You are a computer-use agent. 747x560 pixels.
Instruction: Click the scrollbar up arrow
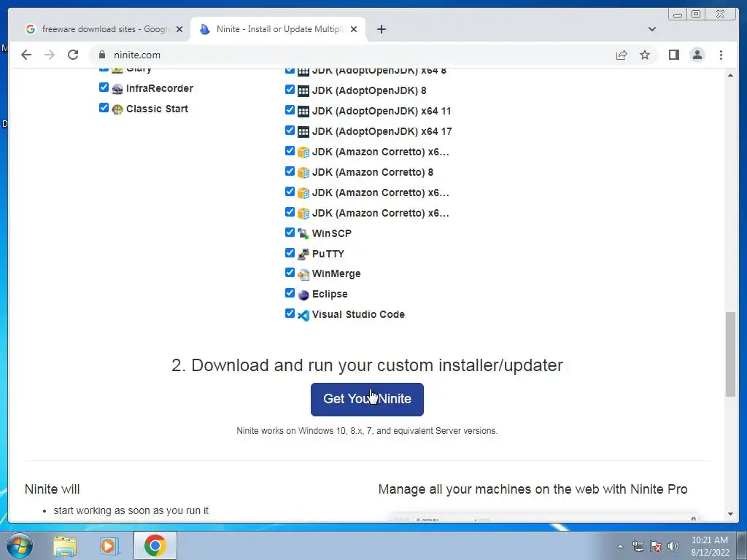coord(730,75)
